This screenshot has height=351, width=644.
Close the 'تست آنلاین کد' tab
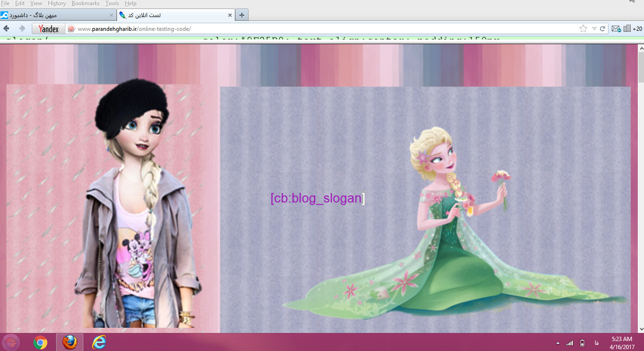(x=230, y=15)
